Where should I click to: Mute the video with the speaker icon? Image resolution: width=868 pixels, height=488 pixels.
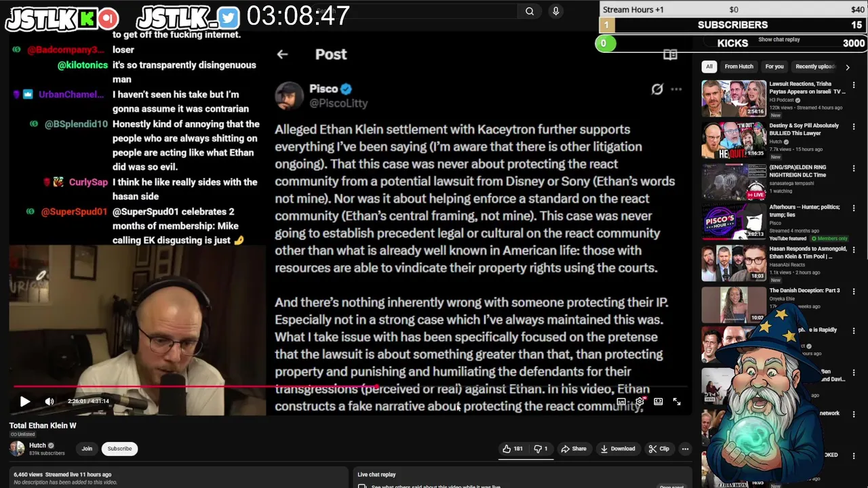[x=50, y=401]
